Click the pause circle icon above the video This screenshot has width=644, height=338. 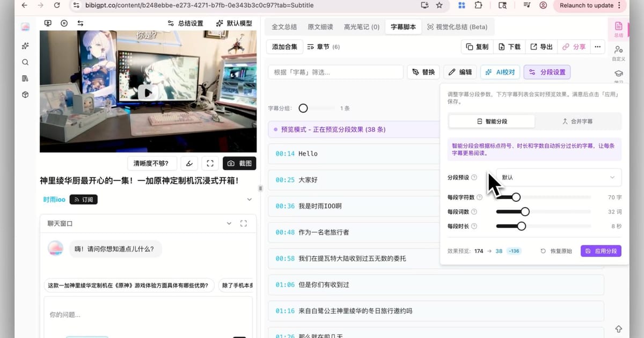tap(64, 24)
